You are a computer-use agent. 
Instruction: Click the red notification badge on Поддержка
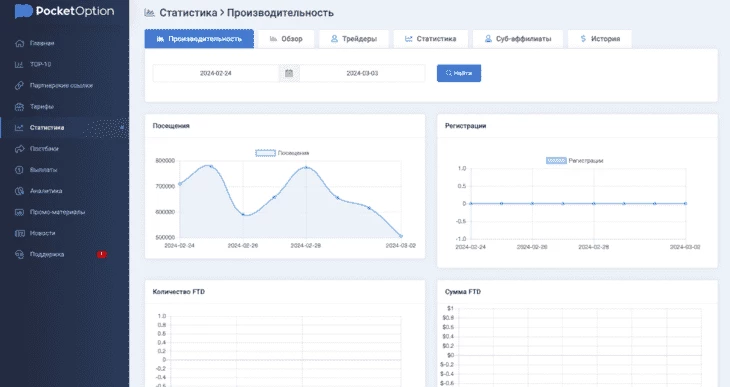point(101,254)
